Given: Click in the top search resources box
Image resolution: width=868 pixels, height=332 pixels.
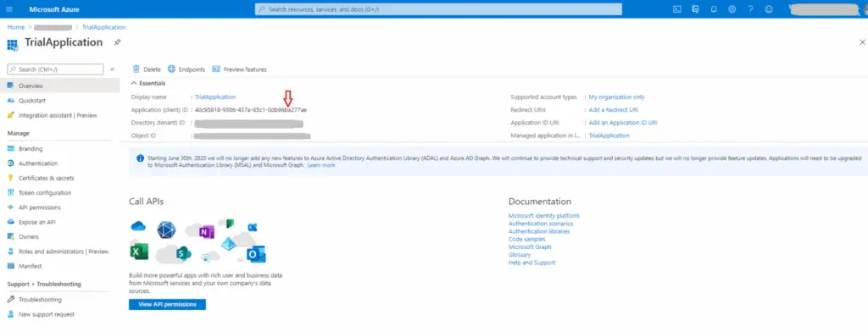Looking at the screenshot, I should 438,9.
